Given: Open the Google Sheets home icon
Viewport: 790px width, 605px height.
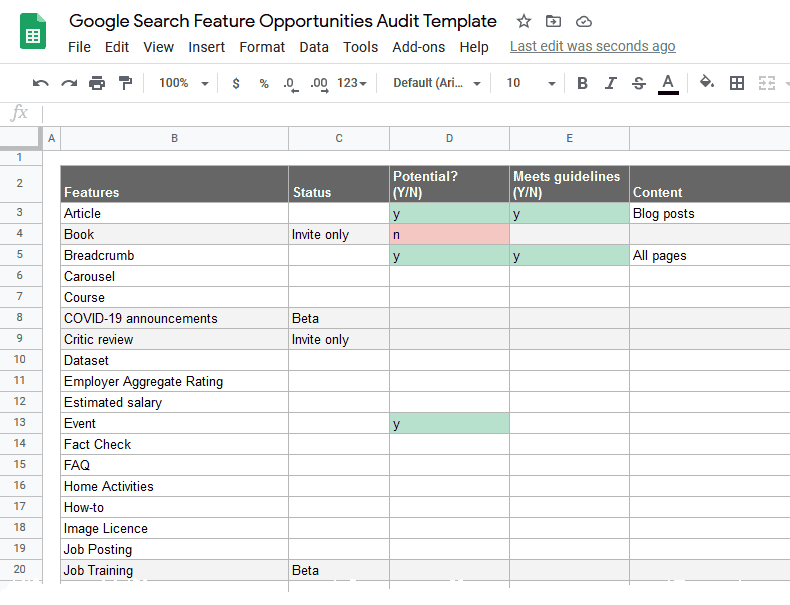Looking at the screenshot, I should pyautogui.click(x=33, y=31).
